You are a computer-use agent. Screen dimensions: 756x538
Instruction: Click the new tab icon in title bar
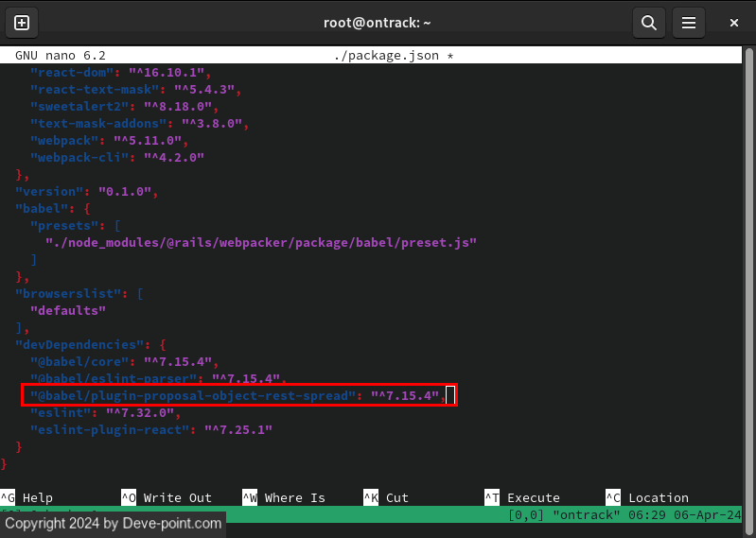pyautogui.click(x=22, y=22)
